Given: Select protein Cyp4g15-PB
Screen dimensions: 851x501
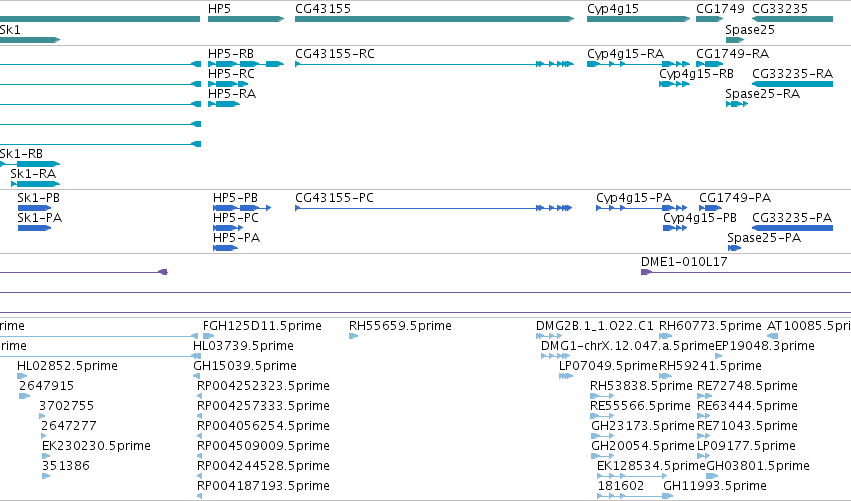Looking at the screenshot, I should point(675,228).
